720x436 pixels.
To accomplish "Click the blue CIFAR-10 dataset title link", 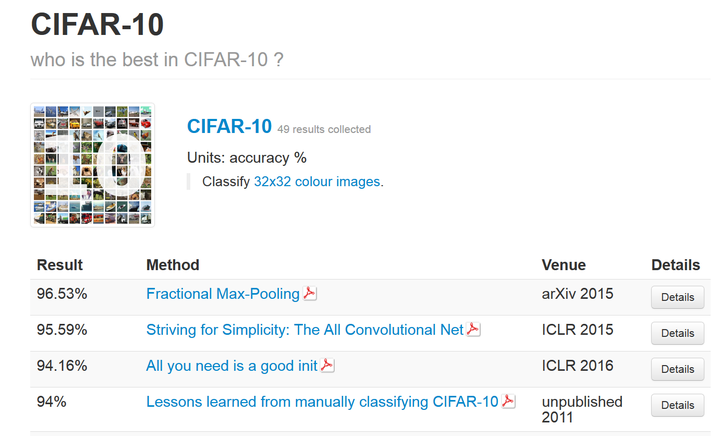I will 229,127.
